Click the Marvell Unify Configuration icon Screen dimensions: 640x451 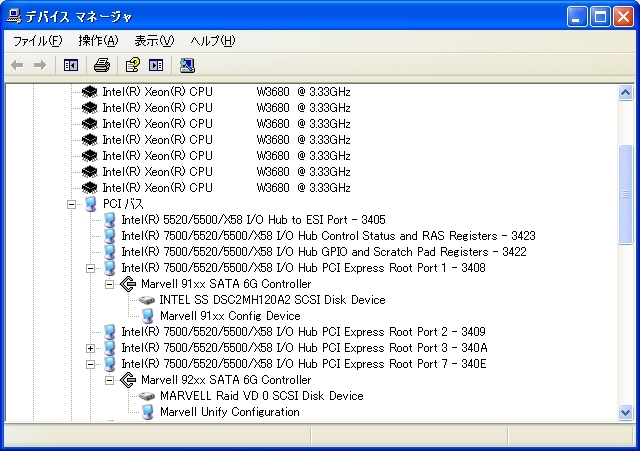(x=147, y=412)
